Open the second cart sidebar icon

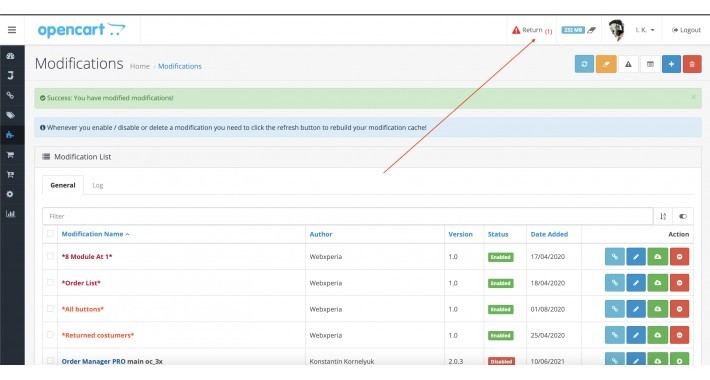[x=10, y=174]
